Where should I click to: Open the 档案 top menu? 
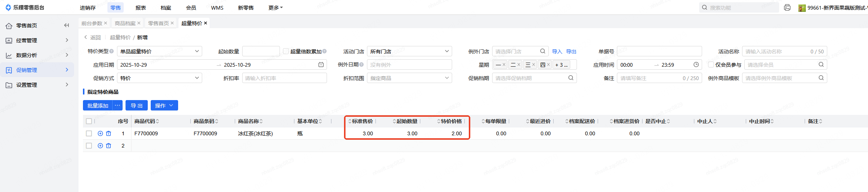[x=166, y=7]
